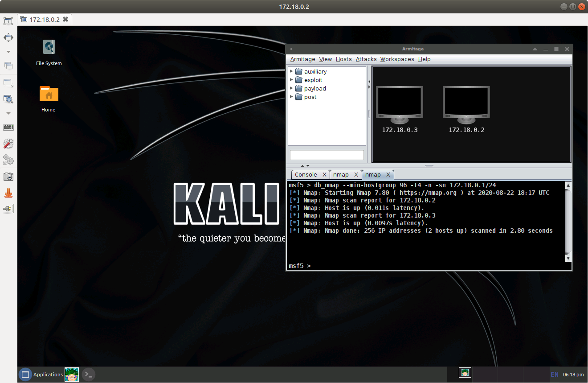Select the 172.18.0.2 host monitor icon in Armitage
Viewport: 588px width, 383px height.
point(466,105)
